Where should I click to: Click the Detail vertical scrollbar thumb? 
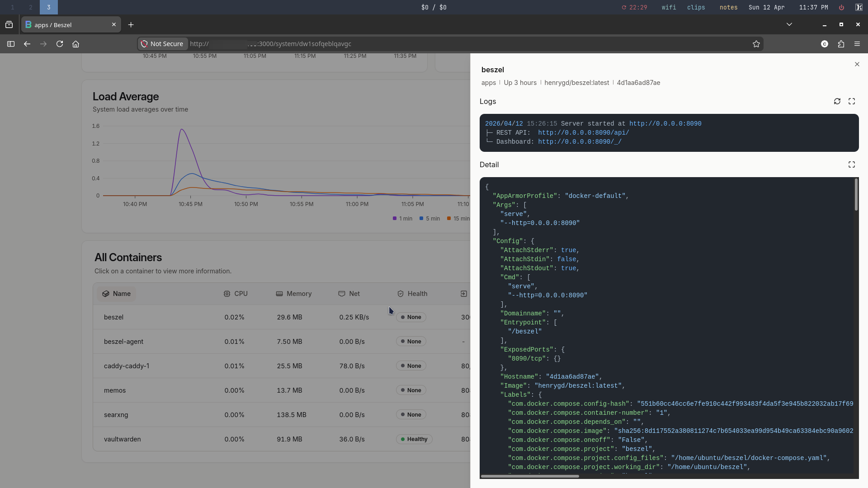856,195
